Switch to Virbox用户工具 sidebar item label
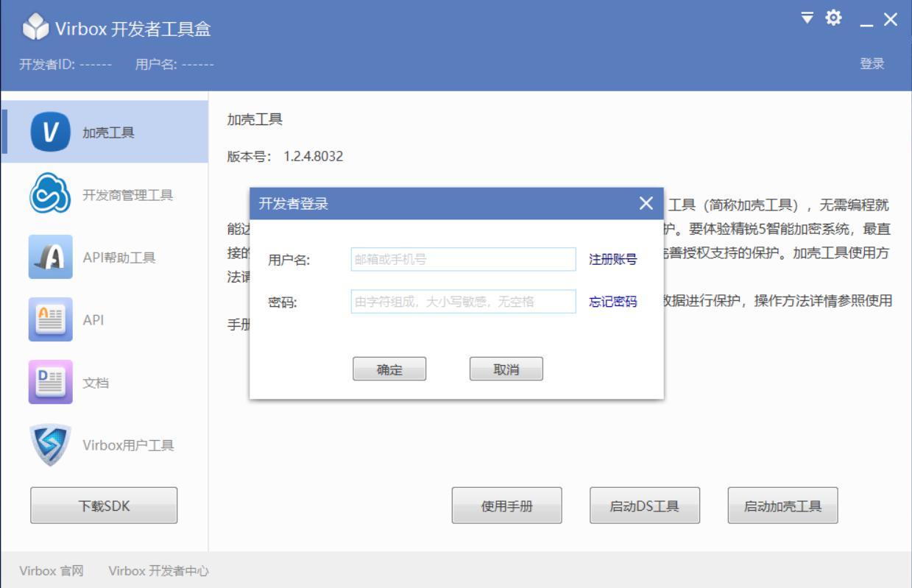Screen dimensions: 912x588 click(128, 446)
